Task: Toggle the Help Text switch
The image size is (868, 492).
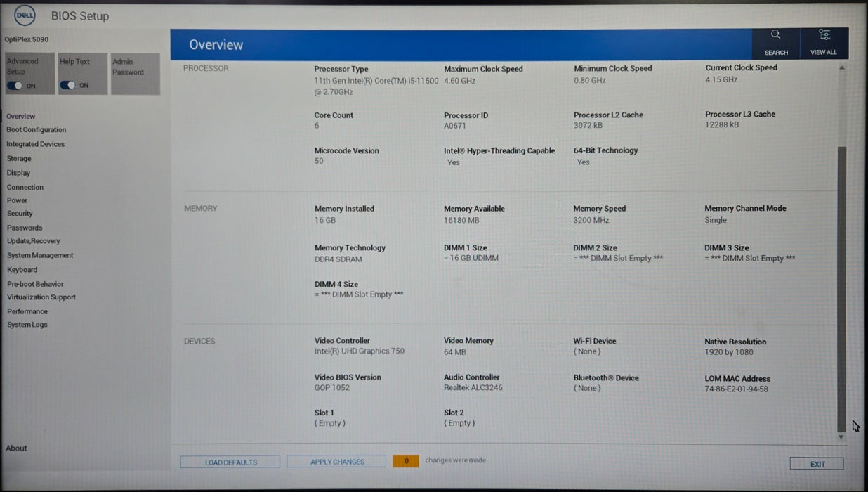Action: click(x=67, y=85)
